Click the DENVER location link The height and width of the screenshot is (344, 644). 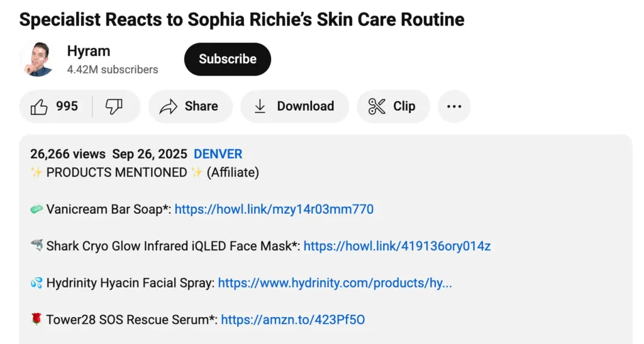218,154
